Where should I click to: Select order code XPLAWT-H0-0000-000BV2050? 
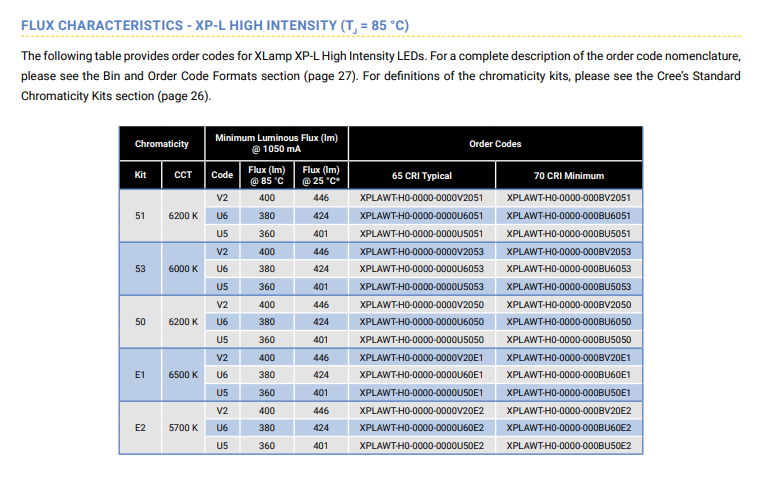[569, 305]
